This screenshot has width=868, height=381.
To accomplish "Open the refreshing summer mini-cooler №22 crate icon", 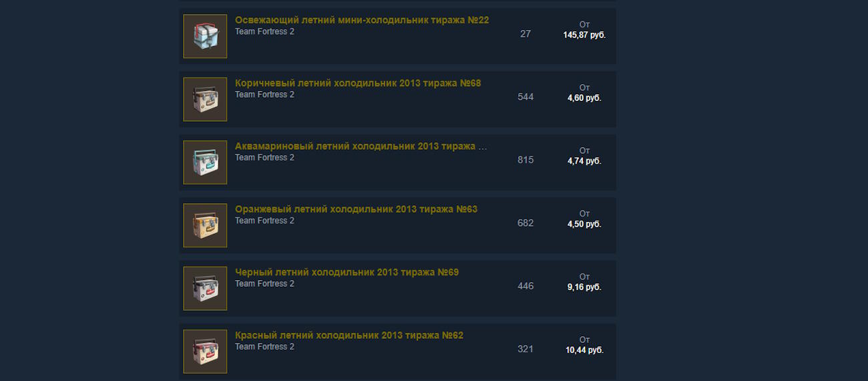I will pyautogui.click(x=205, y=36).
